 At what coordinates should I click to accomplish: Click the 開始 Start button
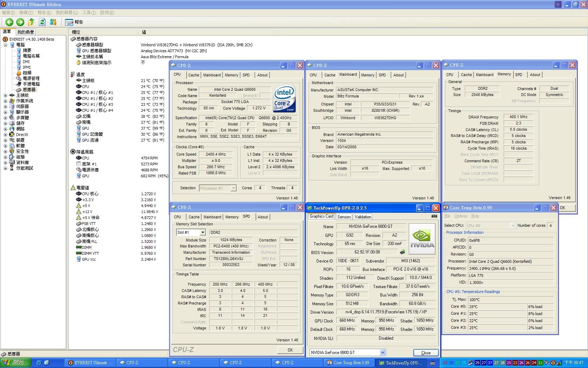(15, 363)
